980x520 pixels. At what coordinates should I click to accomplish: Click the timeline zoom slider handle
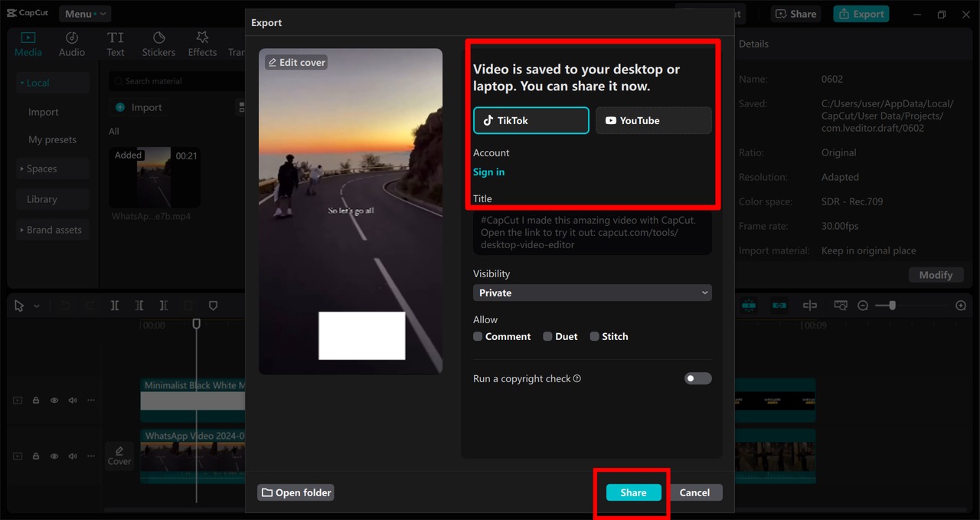[x=892, y=306]
